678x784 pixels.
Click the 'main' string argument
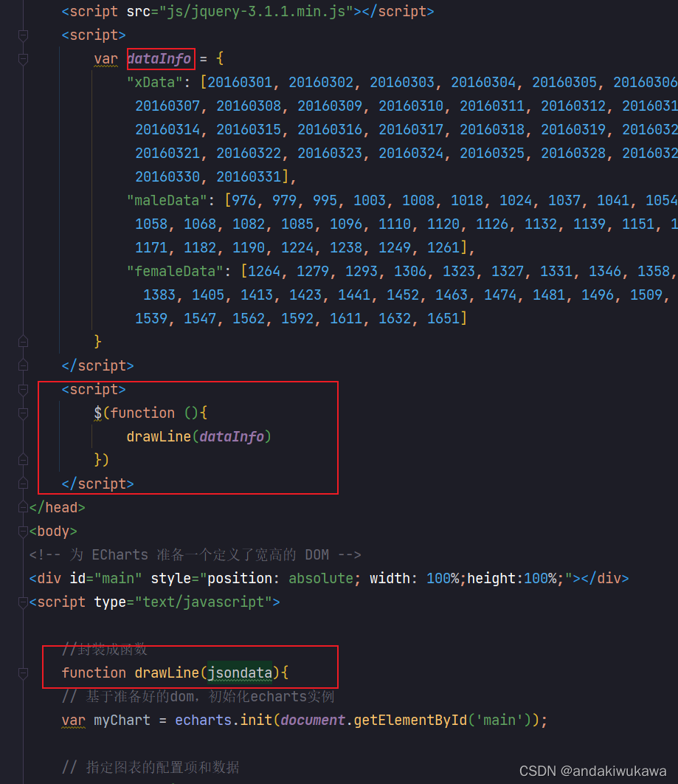point(499,720)
